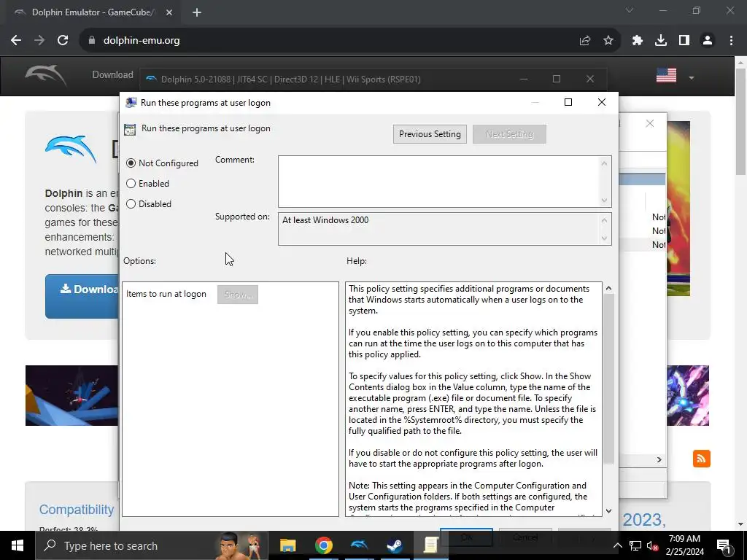Close the Dolphin Emulator tab

tap(169, 12)
